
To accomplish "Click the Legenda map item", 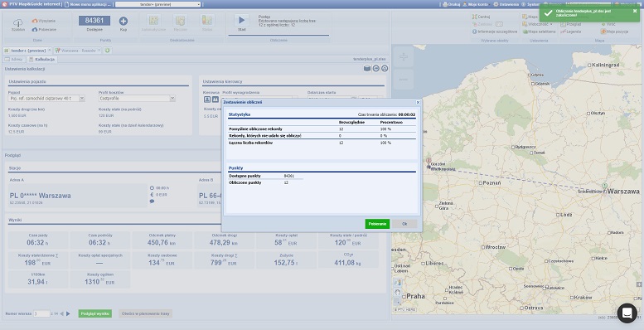I will 571,32.
